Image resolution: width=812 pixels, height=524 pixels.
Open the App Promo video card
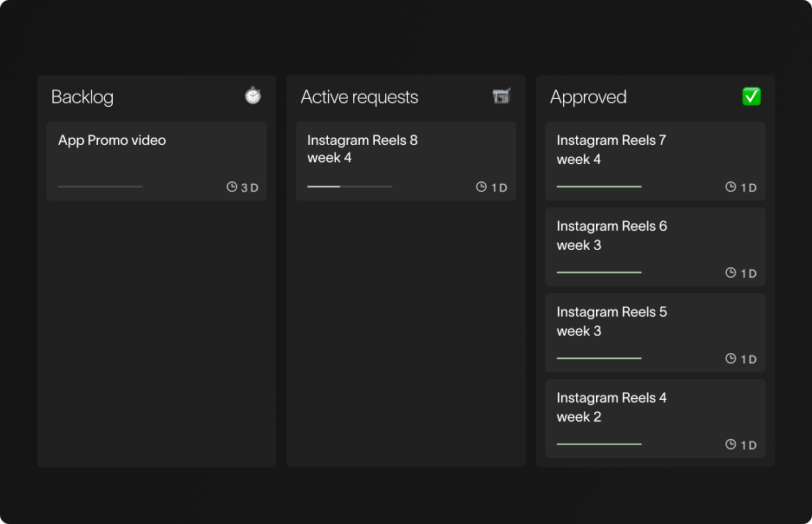[156, 161]
